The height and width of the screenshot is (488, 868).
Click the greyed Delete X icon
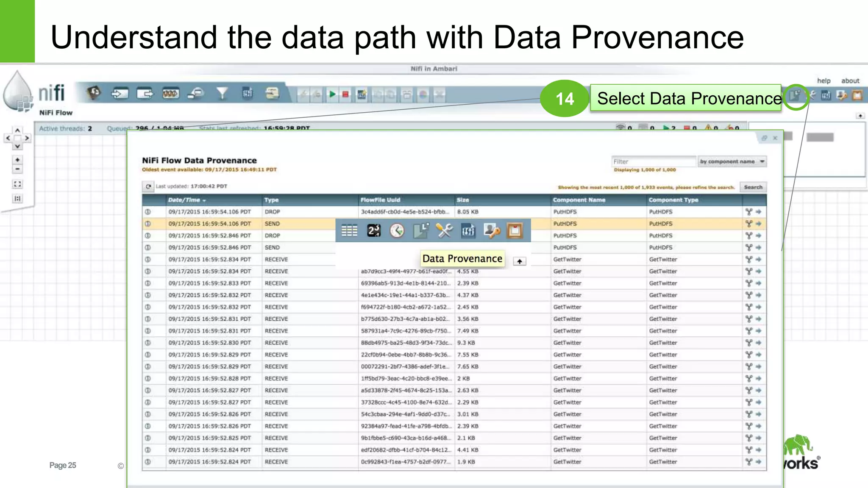pos(439,94)
